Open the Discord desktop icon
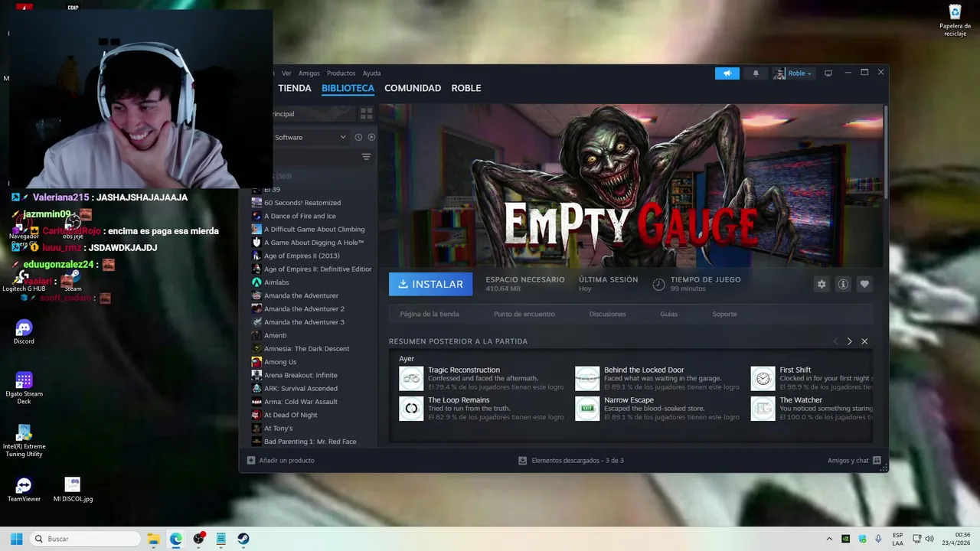 (24, 331)
